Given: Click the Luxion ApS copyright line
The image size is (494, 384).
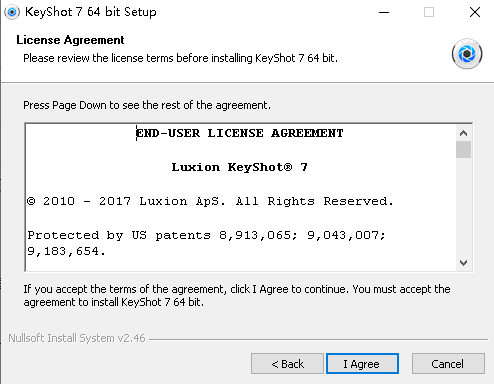Looking at the screenshot, I should coord(210,201).
